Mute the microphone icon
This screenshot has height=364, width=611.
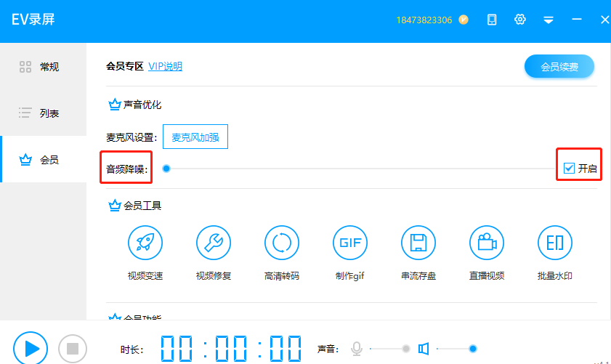click(x=357, y=349)
